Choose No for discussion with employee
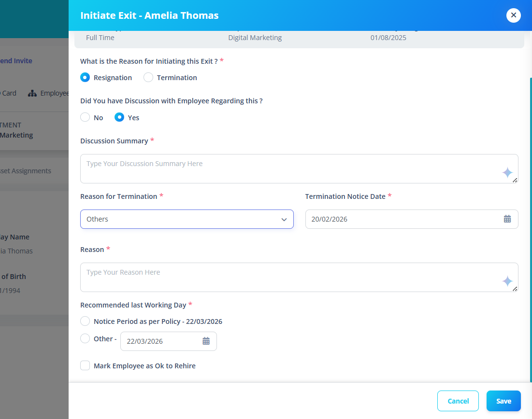 pyautogui.click(x=85, y=117)
